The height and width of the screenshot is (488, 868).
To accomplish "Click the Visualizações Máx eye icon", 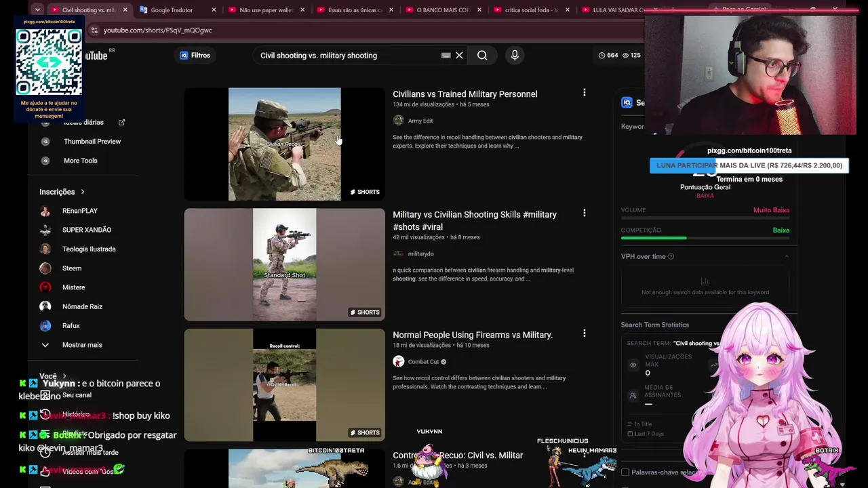I will [633, 365].
